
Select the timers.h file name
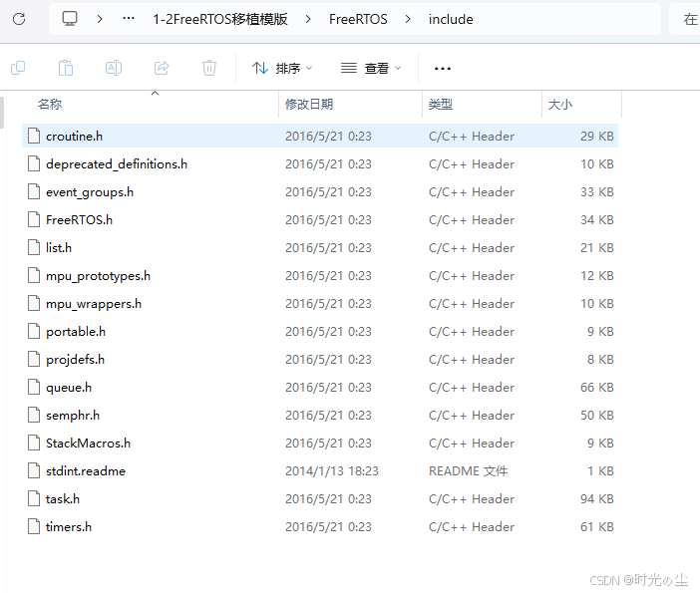coord(68,526)
